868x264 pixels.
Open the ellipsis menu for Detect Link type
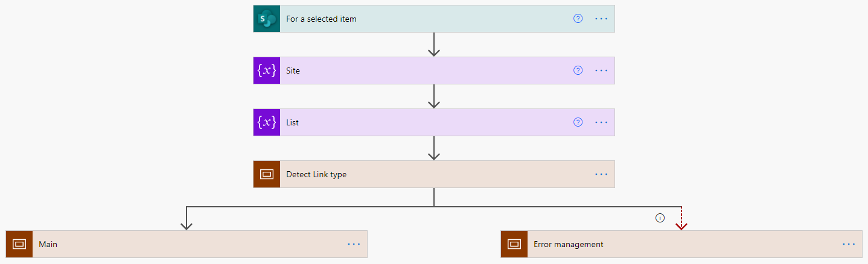601,174
